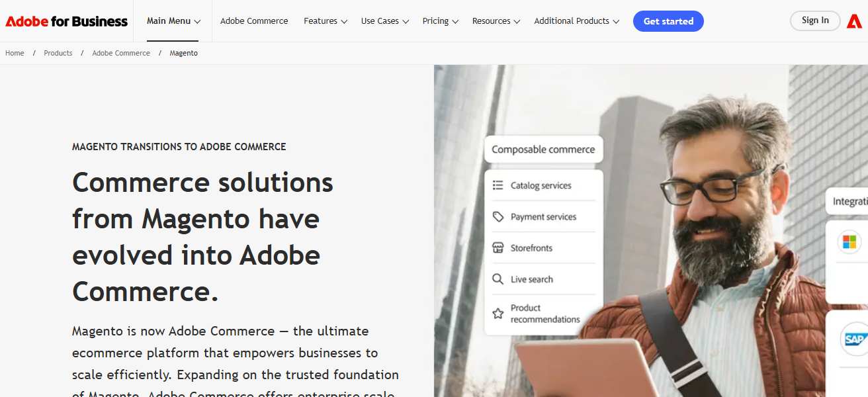Screen dimensions: 868x397
Task: Click the red Adobe logo in top-right corner
Action: [854, 21]
